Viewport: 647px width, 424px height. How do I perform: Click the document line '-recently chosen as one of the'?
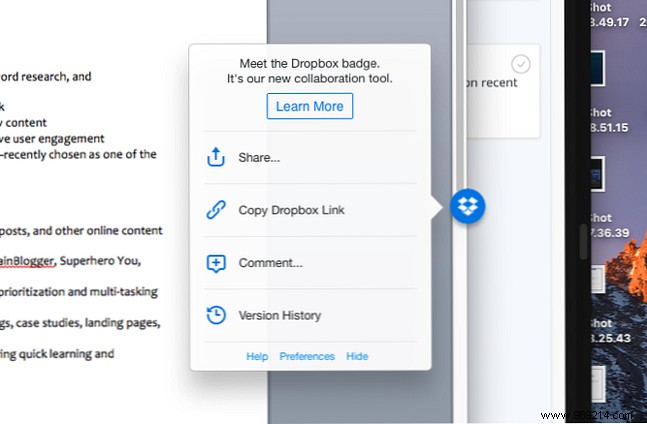click(78, 154)
